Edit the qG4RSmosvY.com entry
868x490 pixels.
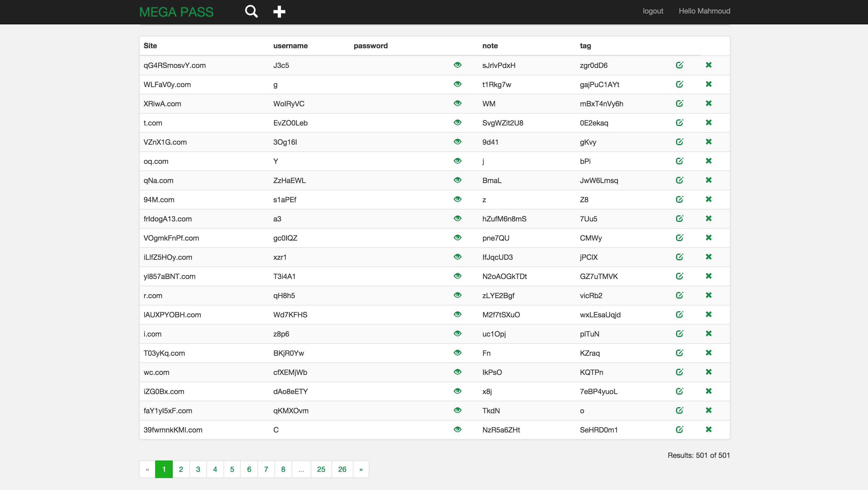pyautogui.click(x=679, y=65)
